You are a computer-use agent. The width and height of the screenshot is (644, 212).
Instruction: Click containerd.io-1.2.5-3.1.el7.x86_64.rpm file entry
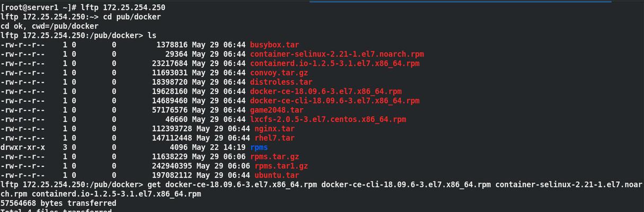[334, 64]
